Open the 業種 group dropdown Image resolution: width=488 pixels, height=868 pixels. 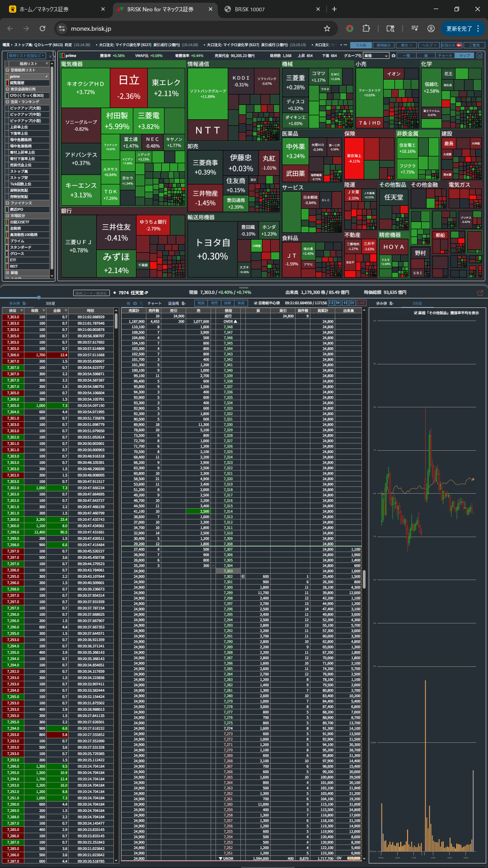pos(376,56)
